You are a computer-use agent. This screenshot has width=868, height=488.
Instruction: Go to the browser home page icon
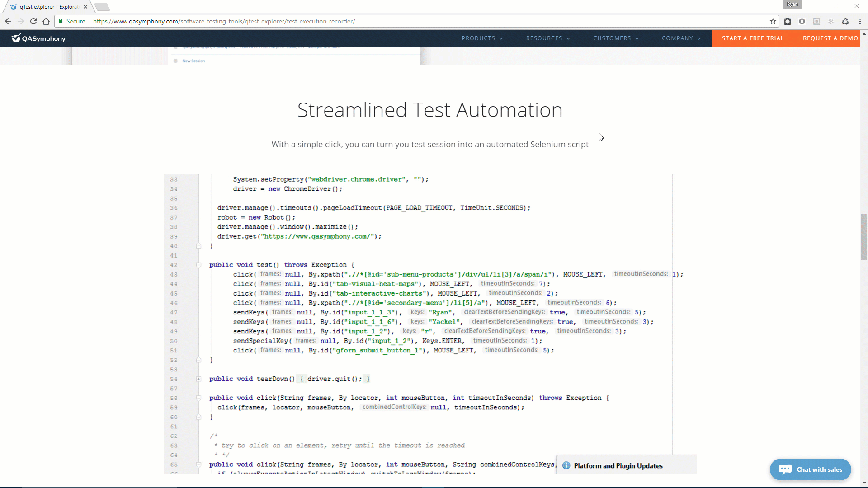(x=46, y=21)
